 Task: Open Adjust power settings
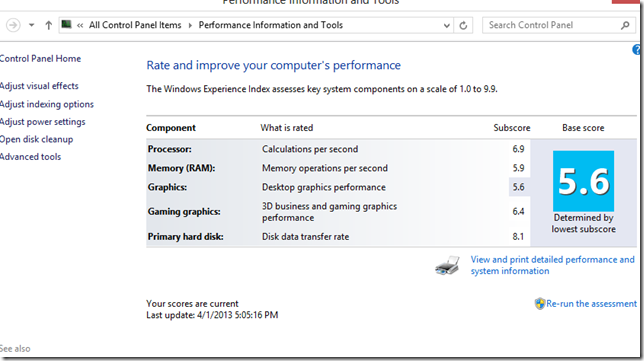(43, 122)
